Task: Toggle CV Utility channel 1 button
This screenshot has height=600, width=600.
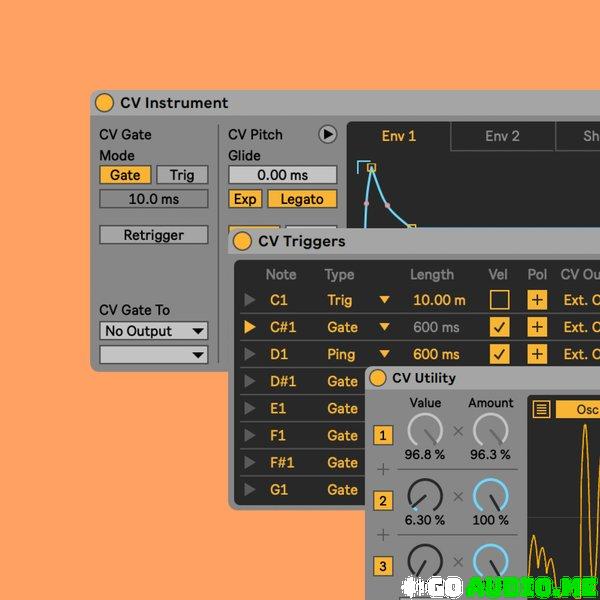Action: 383,435
